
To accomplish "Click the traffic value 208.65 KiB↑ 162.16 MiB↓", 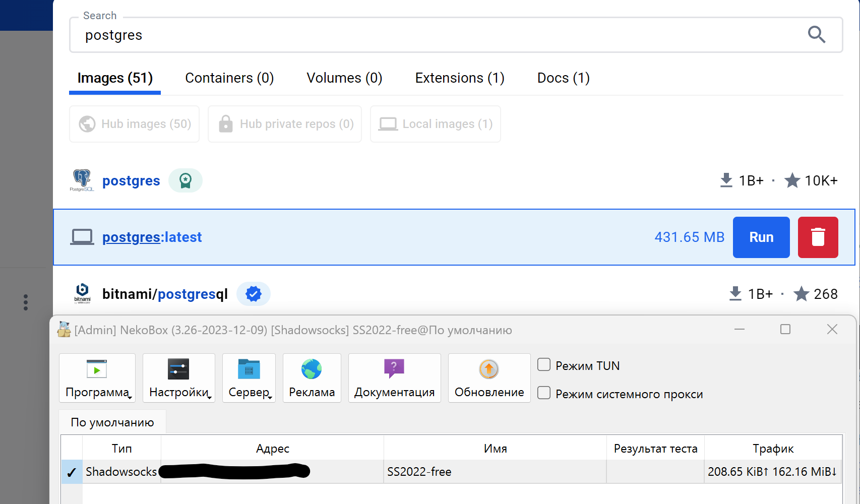I will tap(772, 472).
